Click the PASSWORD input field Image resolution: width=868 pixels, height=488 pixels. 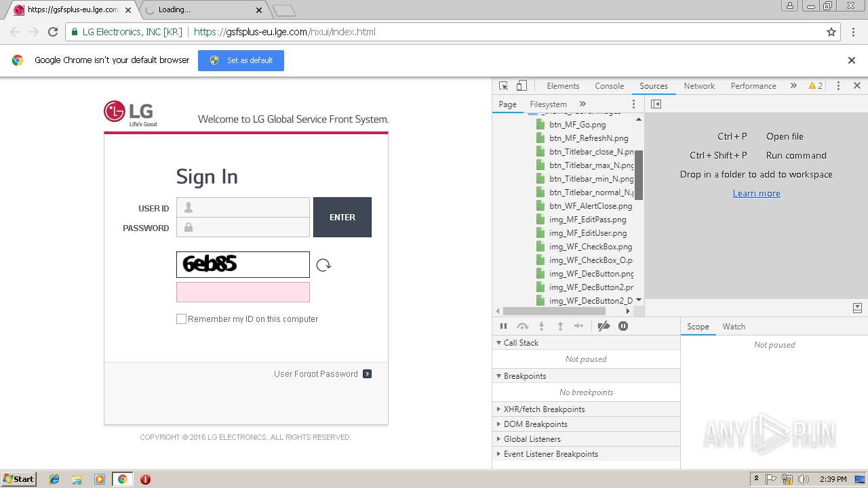(243, 227)
